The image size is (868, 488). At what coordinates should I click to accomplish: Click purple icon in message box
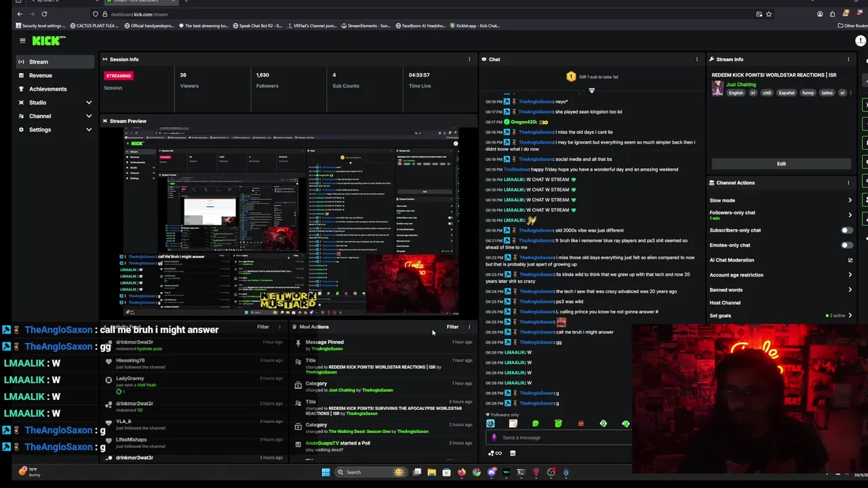[x=494, y=437]
